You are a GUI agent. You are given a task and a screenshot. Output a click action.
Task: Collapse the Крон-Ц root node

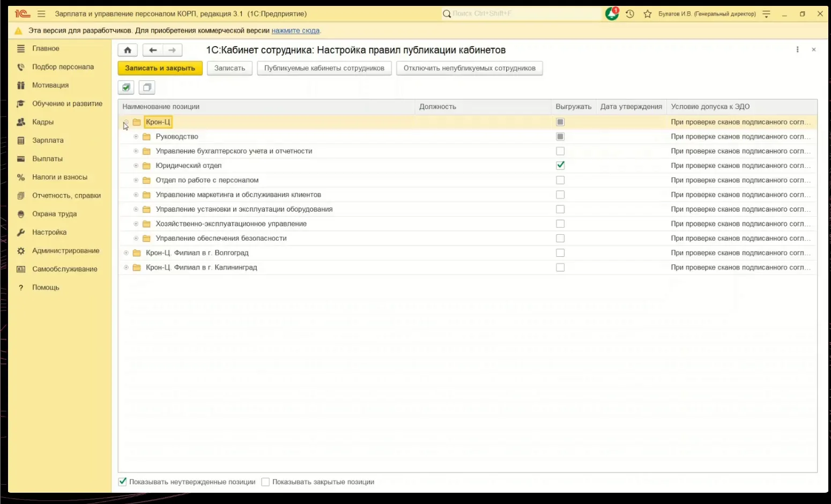tap(126, 122)
